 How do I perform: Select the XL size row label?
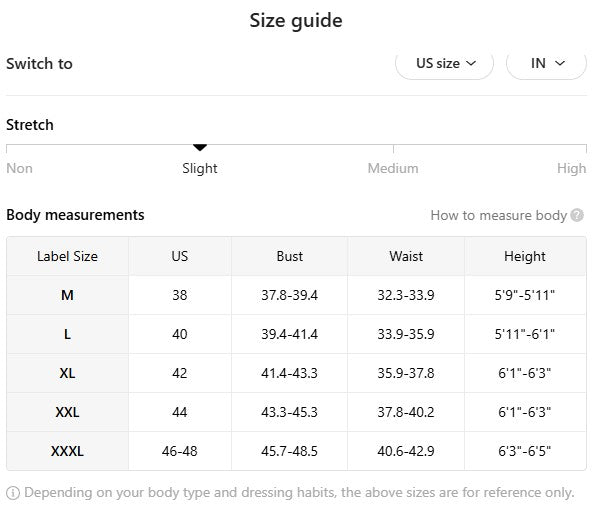pos(67,373)
